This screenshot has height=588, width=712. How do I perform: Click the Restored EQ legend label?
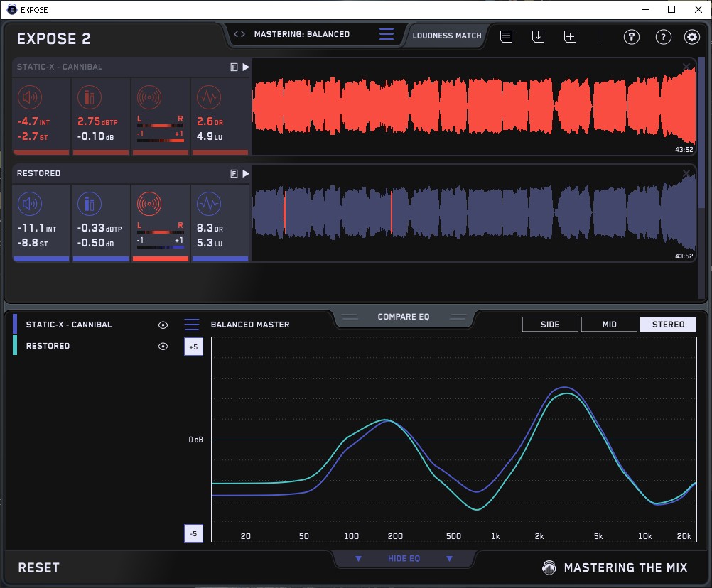pos(48,346)
